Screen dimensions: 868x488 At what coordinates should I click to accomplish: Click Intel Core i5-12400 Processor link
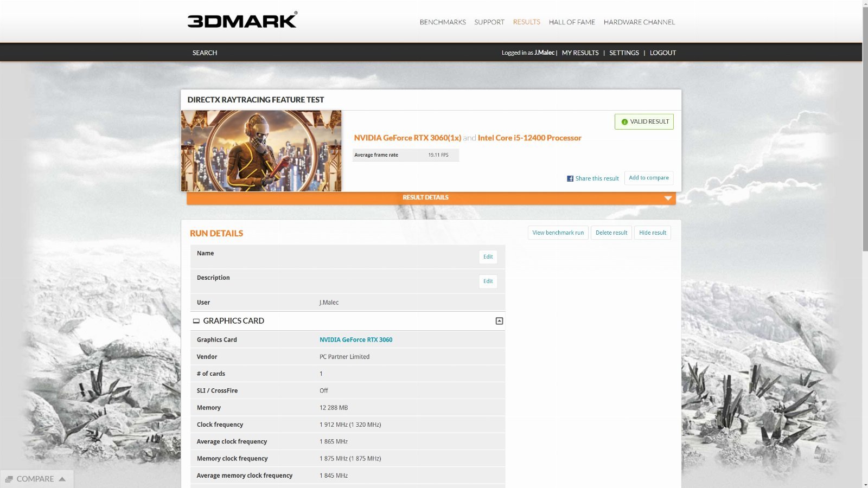pyautogui.click(x=529, y=138)
